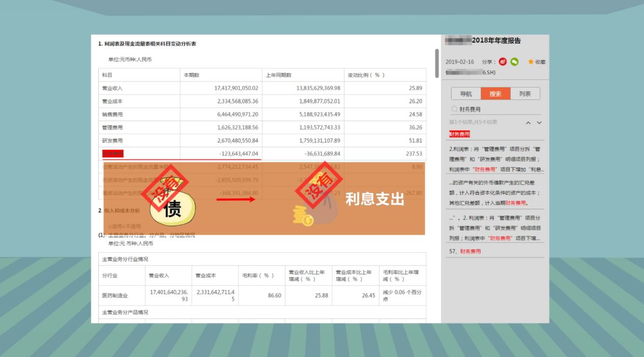Go to previous search result arrow

click(528, 123)
